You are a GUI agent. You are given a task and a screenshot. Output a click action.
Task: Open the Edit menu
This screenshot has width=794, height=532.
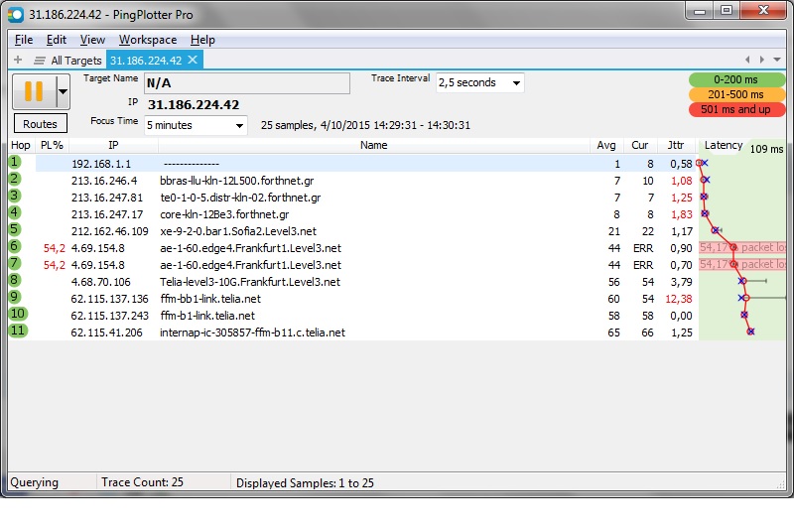tap(57, 40)
